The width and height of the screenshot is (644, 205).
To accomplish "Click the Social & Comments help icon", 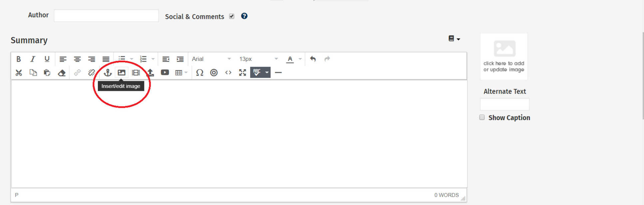I will (244, 16).
